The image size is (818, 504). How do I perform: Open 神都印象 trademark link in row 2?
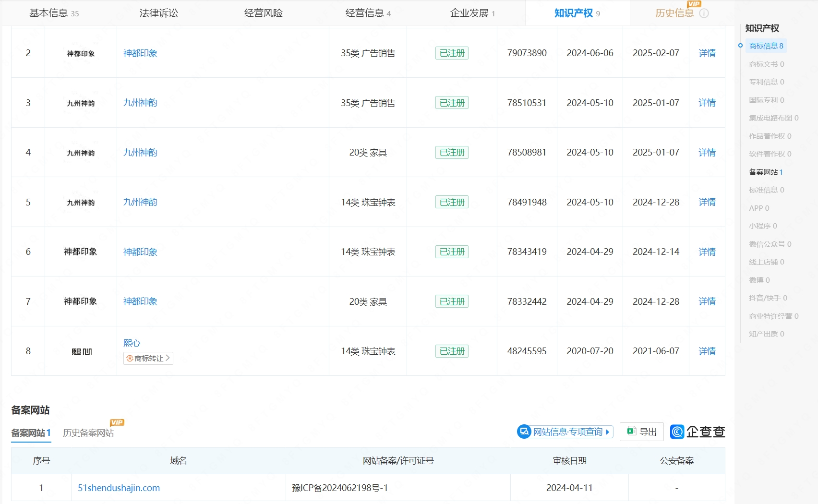140,53
